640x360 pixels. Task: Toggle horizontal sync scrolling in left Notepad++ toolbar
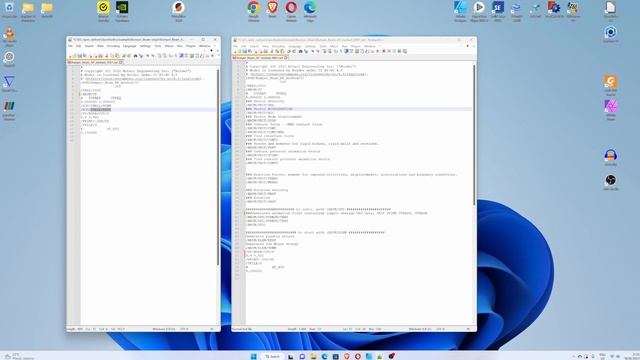point(164,56)
